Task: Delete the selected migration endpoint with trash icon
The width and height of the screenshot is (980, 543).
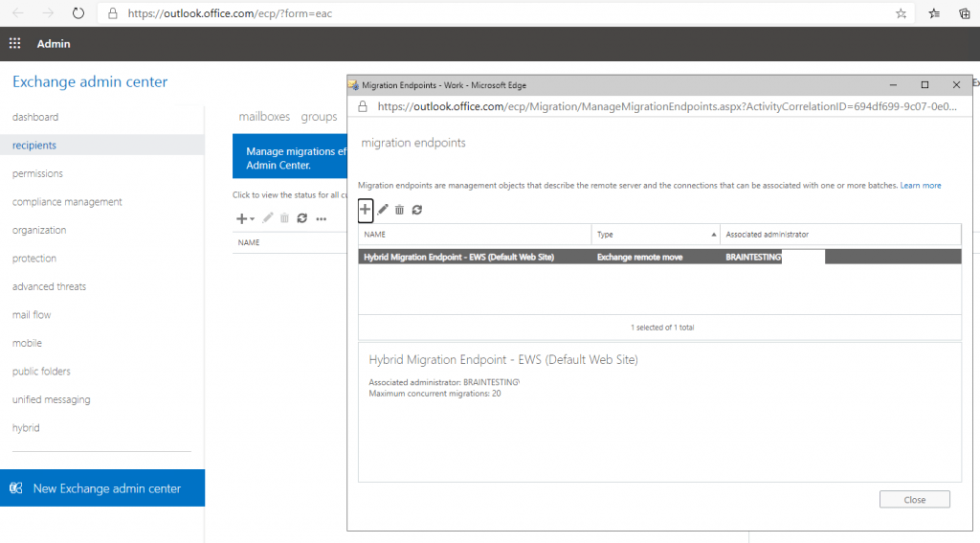Action: click(x=399, y=210)
